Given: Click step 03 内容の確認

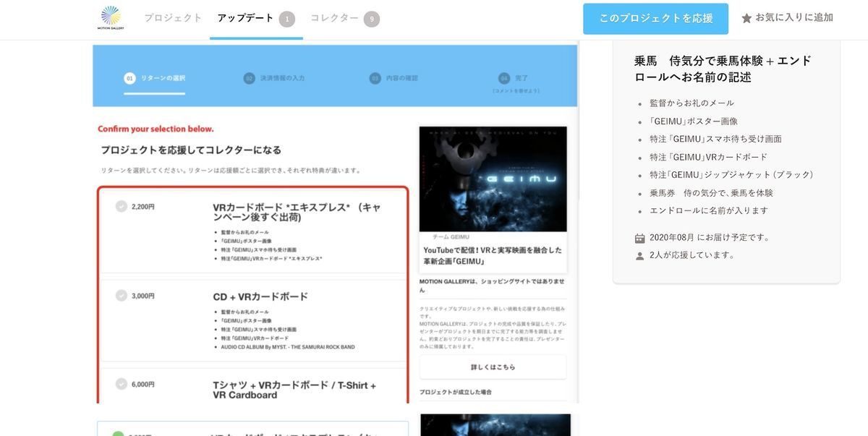Looking at the screenshot, I should tap(393, 78).
